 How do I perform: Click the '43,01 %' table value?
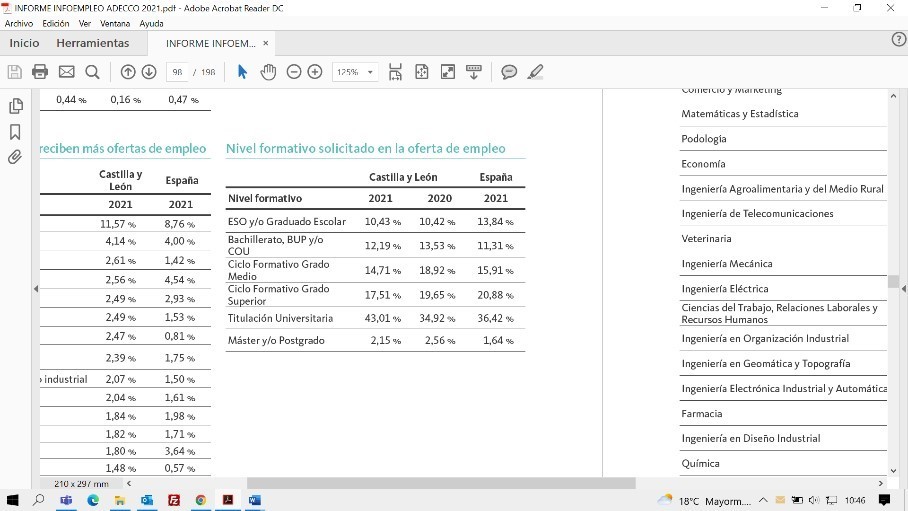click(x=383, y=318)
